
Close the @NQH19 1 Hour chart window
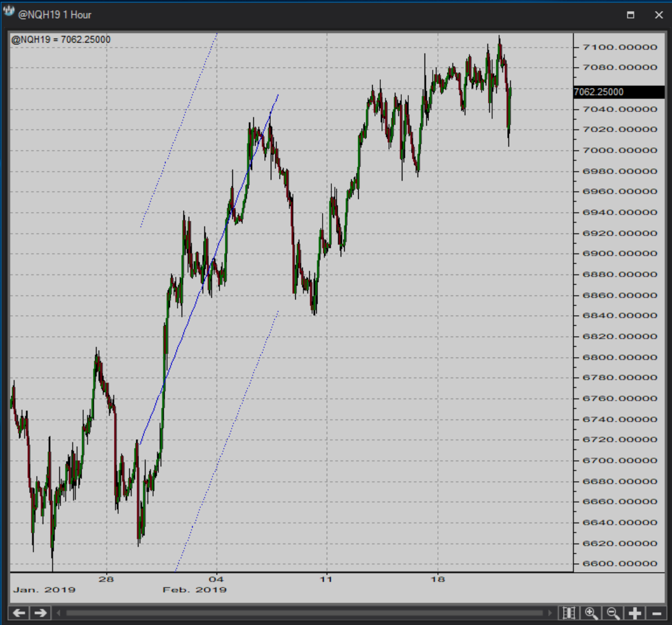pyautogui.click(x=659, y=15)
